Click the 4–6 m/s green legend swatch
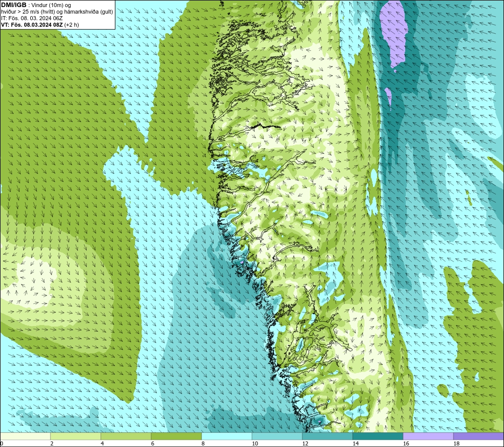504x447 pixels. click(126, 436)
